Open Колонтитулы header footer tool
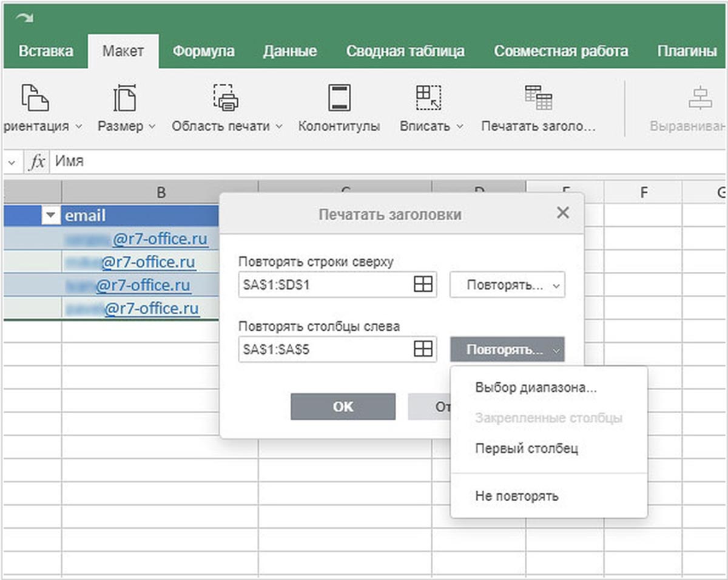 click(x=339, y=98)
